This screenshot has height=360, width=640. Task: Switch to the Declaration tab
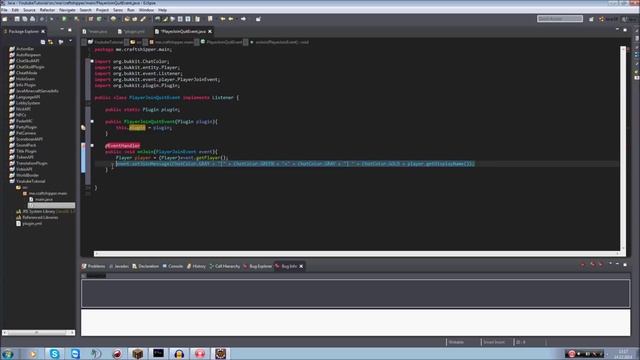(x=145, y=266)
